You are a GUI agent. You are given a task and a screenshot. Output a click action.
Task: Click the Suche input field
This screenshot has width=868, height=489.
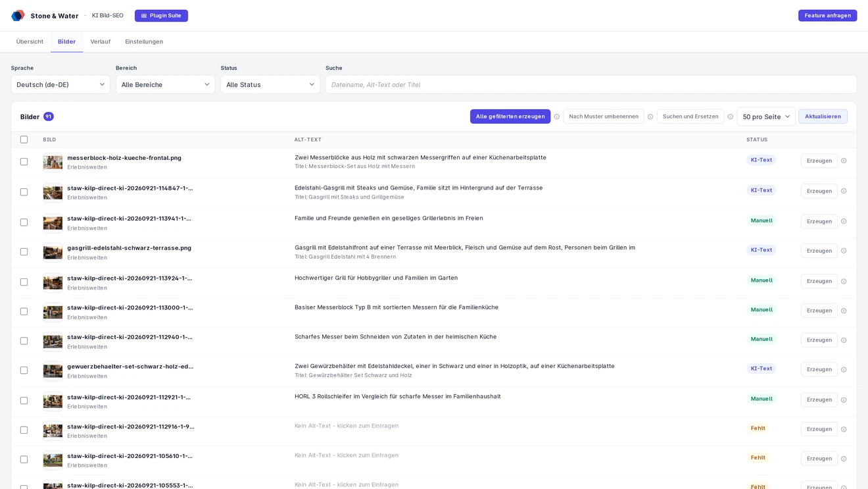click(591, 84)
